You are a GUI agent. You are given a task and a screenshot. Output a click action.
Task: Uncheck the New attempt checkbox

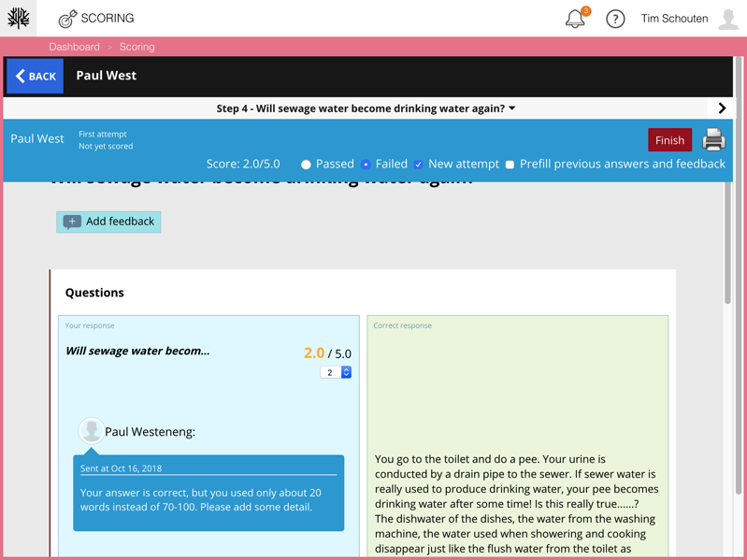(x=418, y=165)
